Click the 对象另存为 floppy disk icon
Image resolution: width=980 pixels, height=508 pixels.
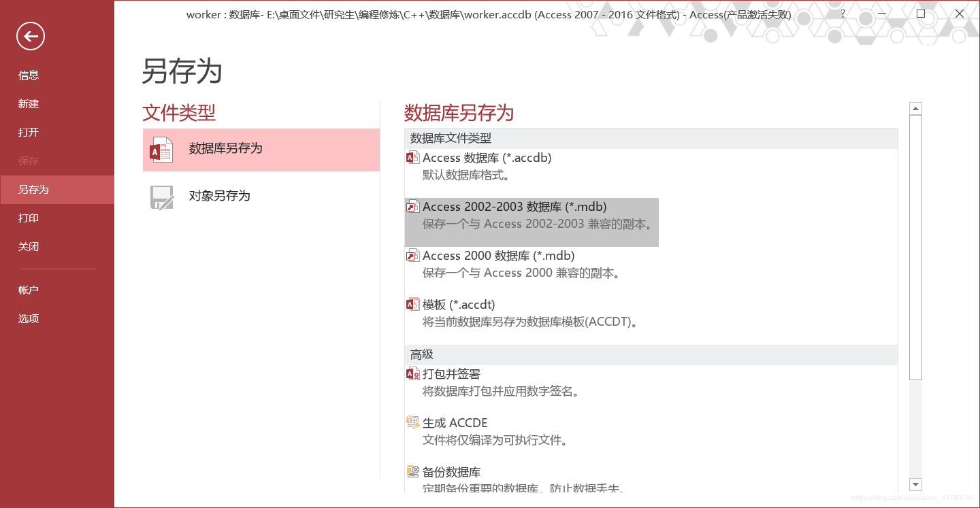point(161,197)
